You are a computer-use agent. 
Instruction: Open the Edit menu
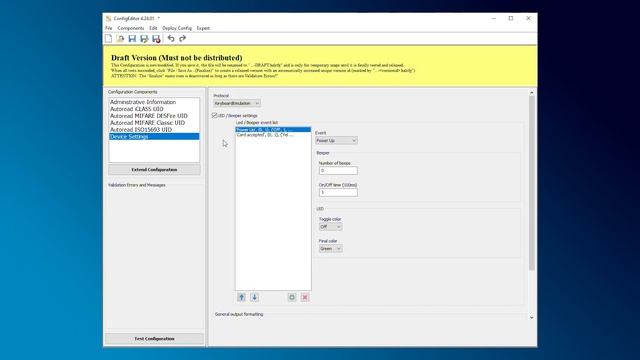pyautogui.click(x=153, y=28)
